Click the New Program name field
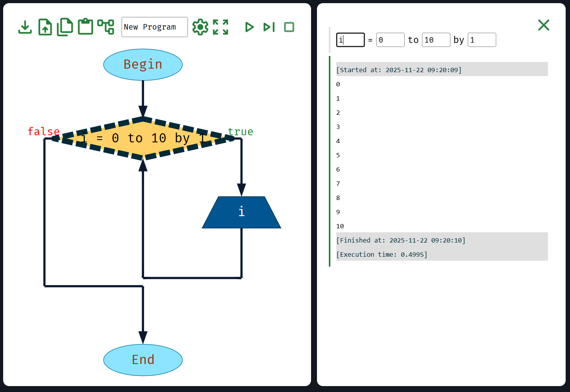Viewport: 570px width, 392px height. click(x=154, y=27)
